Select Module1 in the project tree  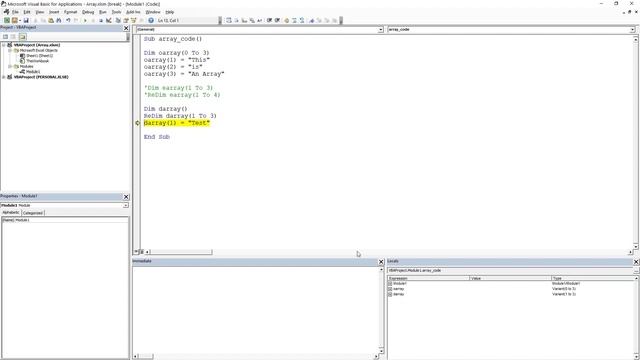click(33, 71)
